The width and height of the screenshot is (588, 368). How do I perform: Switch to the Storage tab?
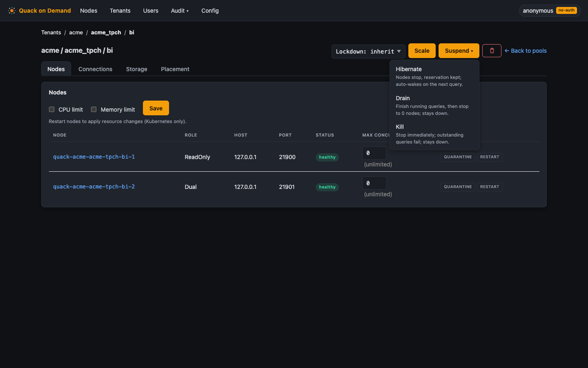point(136,69)
